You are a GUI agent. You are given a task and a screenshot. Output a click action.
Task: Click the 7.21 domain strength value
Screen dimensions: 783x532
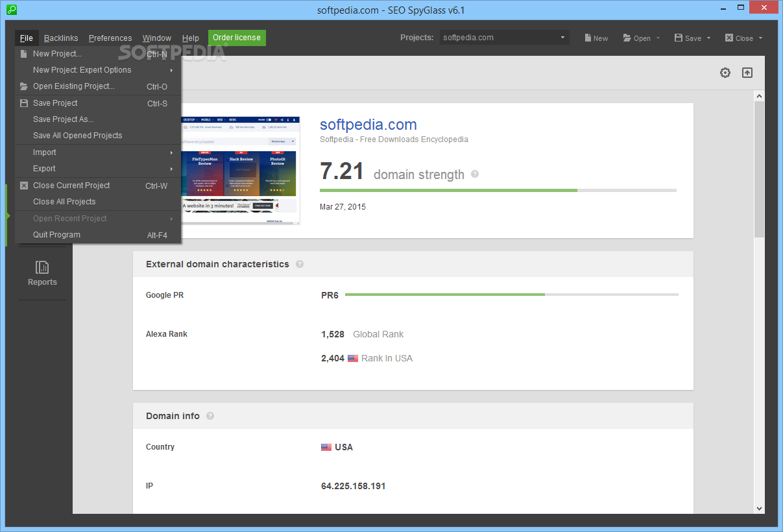342,171
